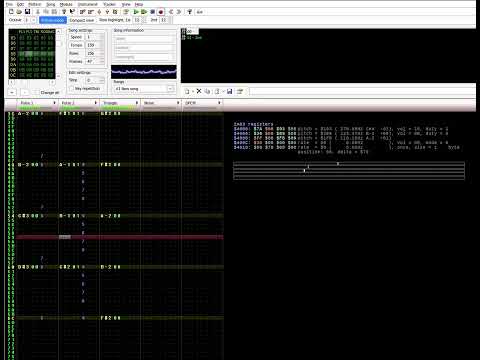Open the Tracker menu

coord(109,4)
